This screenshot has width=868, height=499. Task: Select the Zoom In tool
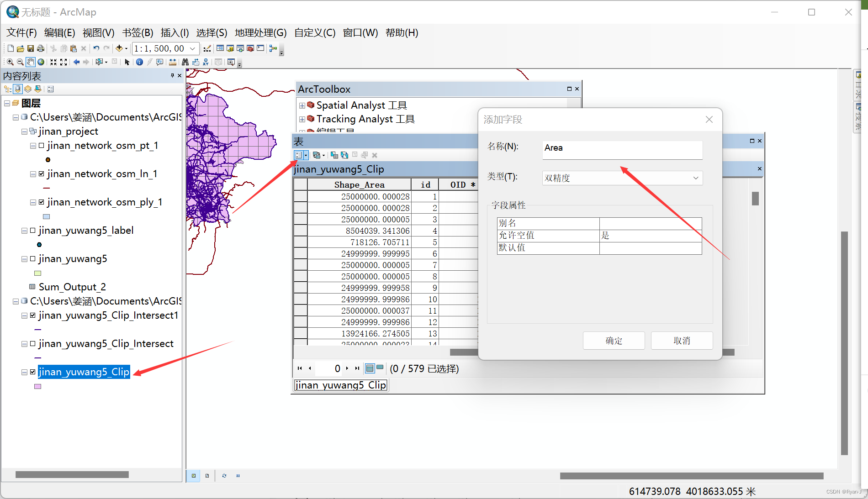10,62
